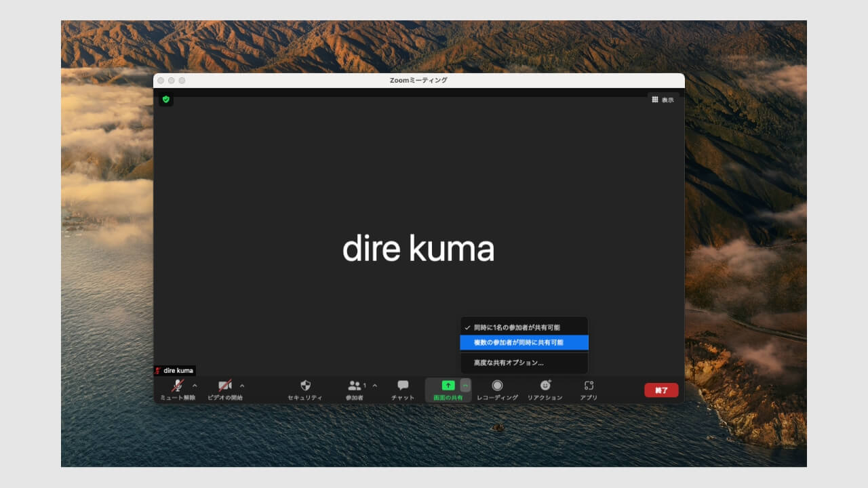Open the 参加者 participants panel
868x488 pixels.
(x=355, y=390)
